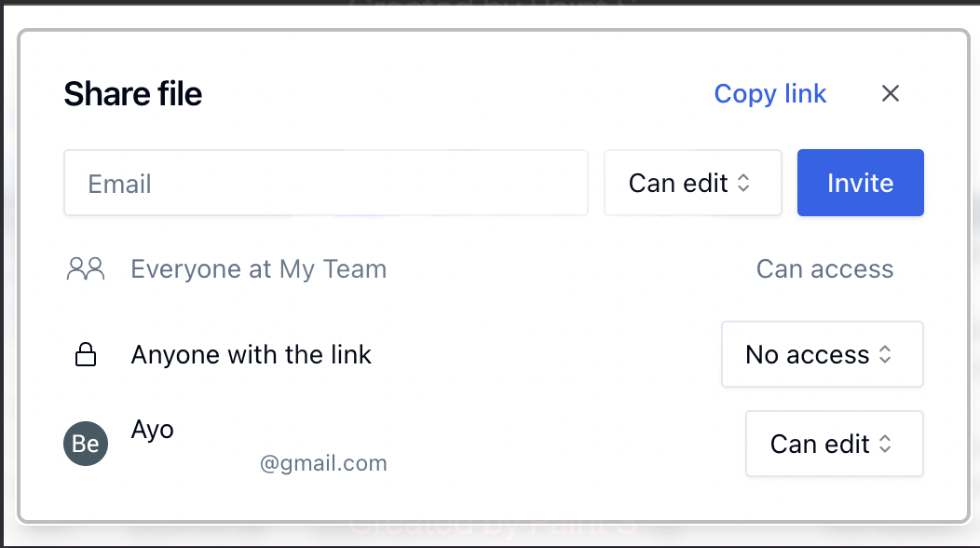Click the Invite button

click(x=860, y=183)
